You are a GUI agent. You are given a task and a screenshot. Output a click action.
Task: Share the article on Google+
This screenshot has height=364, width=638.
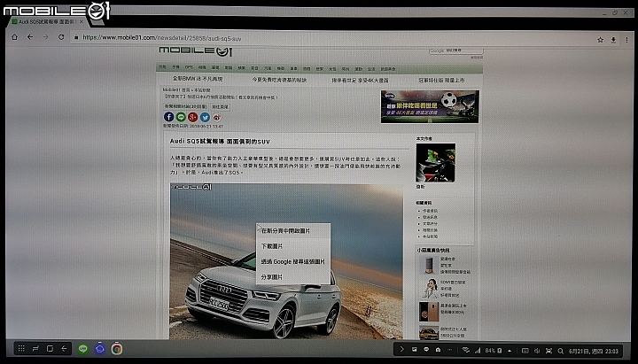click(193, 118)
